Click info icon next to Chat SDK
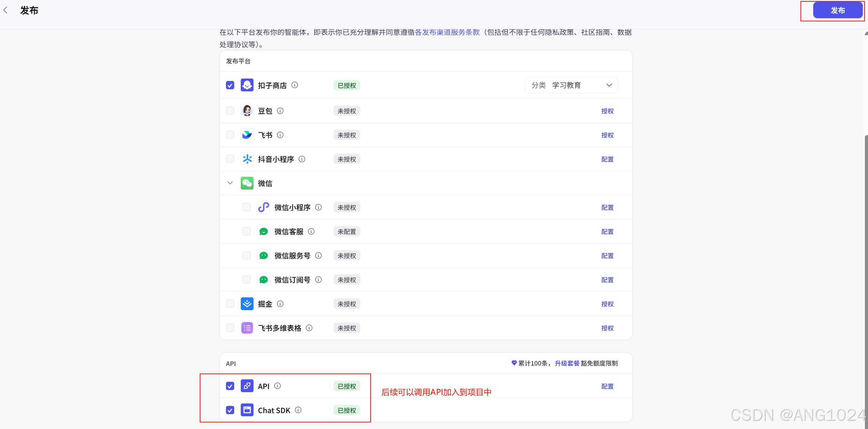The image size is (868, 429). click(298, 410)
